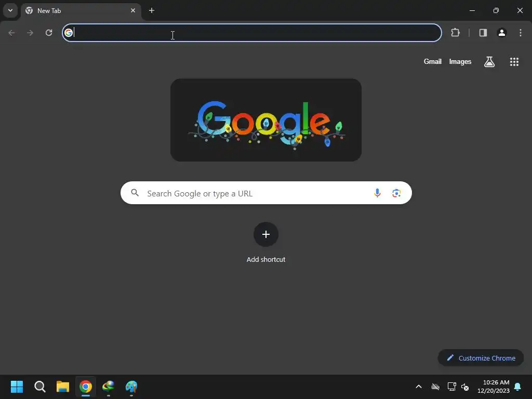Click Chrome icon in taskbar
Image resolution: width=532 pixels, height=399 pixels.
point(86,387)
